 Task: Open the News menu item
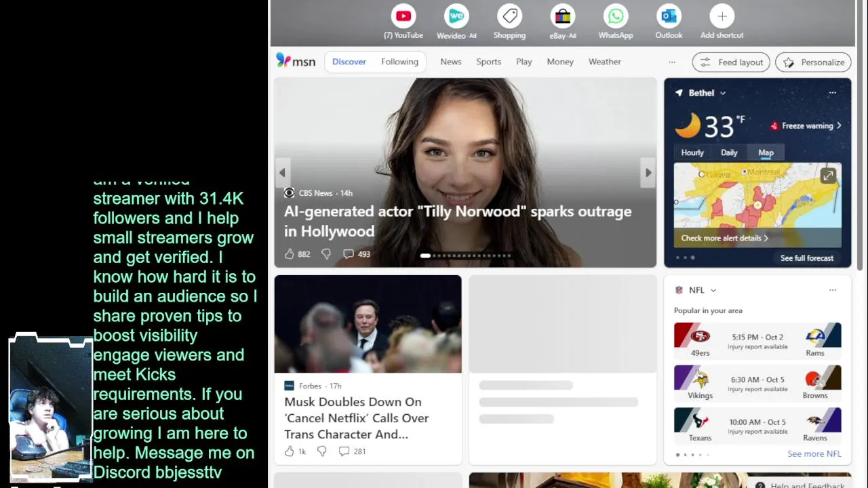coord(451,62)
